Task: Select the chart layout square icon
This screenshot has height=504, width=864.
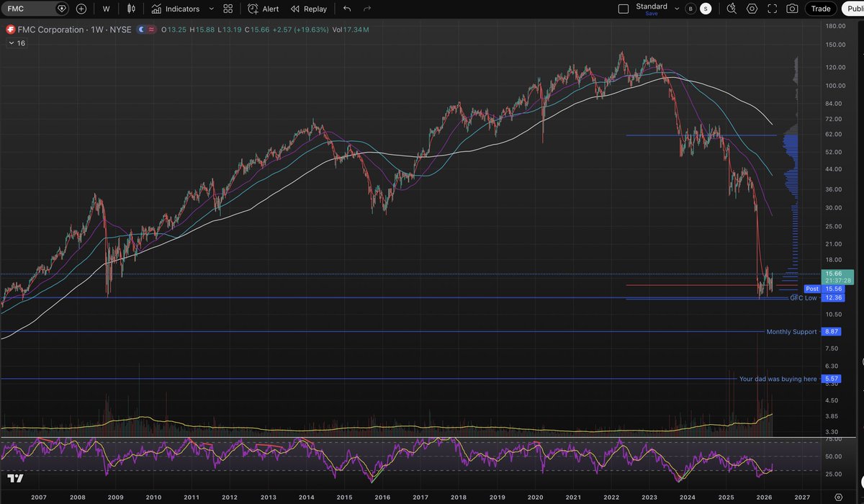Action: click(x=624, y=9)
